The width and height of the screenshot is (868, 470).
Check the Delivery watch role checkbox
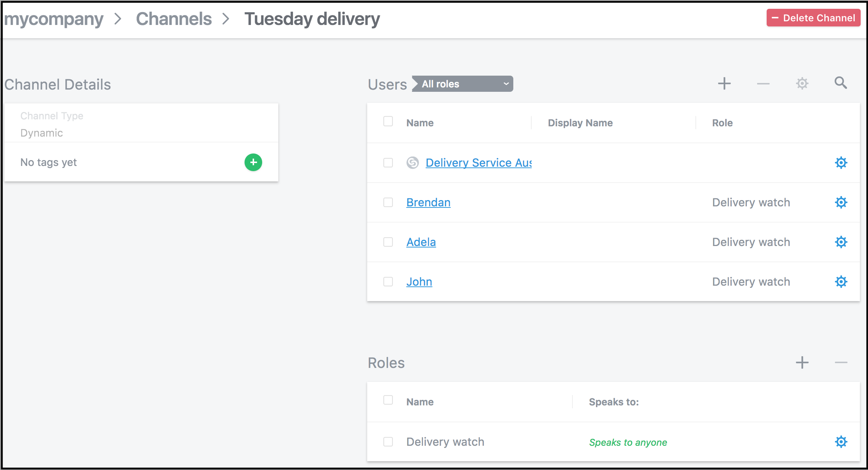point(388,442)
